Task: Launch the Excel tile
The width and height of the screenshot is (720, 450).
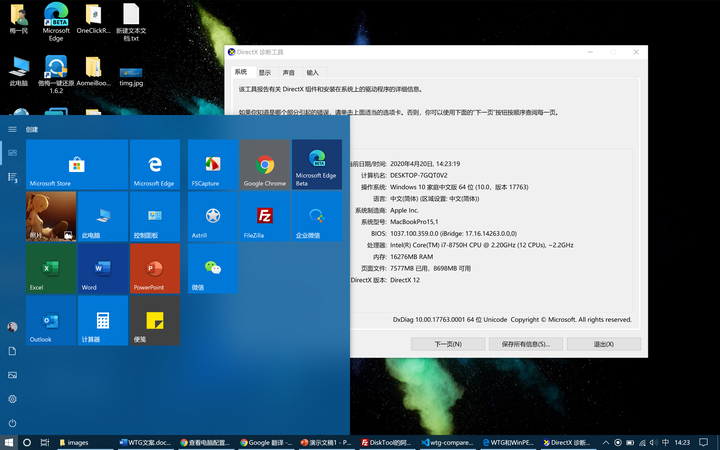Action: click(x=51, y=268)
